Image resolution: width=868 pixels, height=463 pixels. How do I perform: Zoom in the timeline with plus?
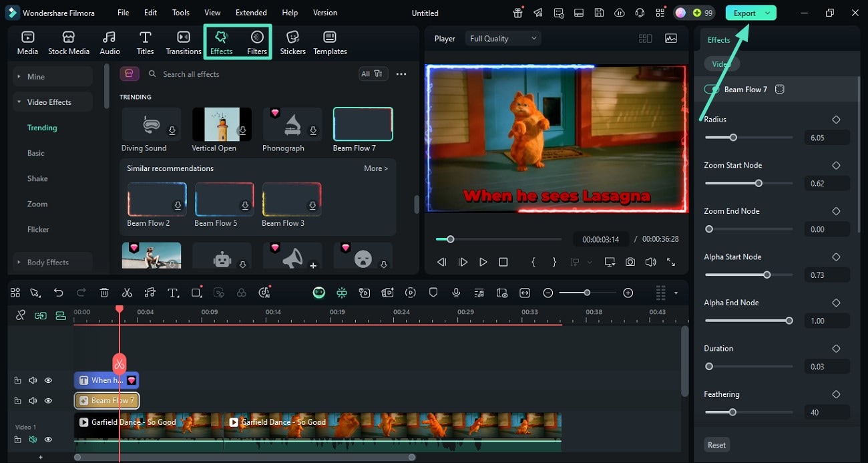628,293
